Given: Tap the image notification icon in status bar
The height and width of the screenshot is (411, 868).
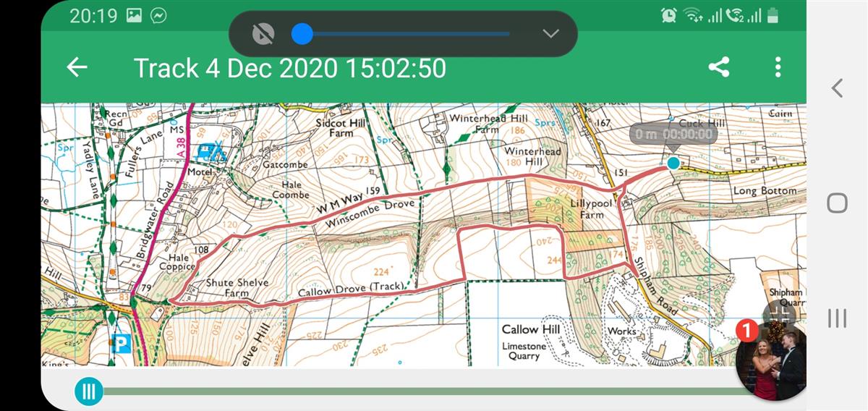Looking at the screenshot, I should coord(134,15).
